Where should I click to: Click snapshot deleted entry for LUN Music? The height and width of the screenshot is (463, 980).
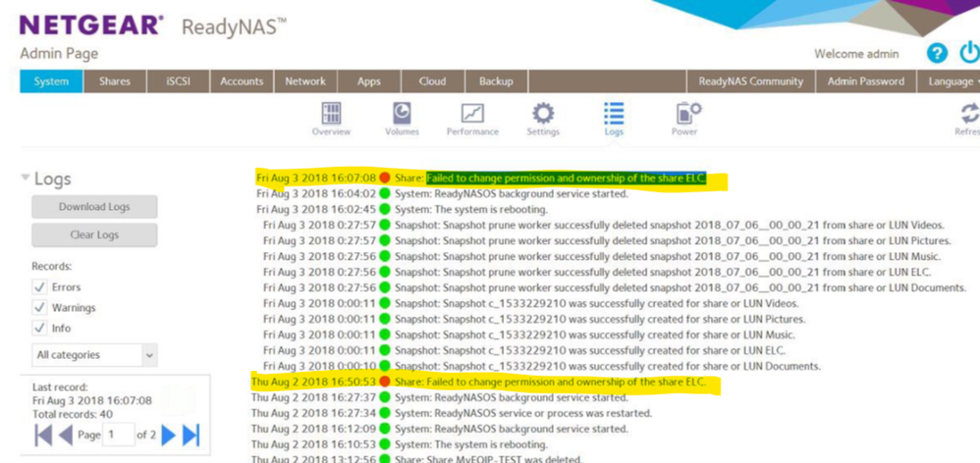668,256
